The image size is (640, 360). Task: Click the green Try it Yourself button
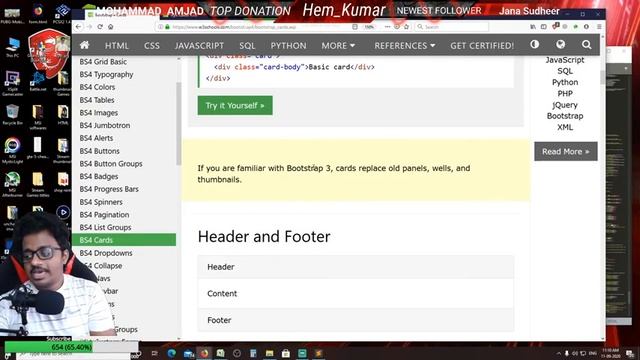click(235, 105)
